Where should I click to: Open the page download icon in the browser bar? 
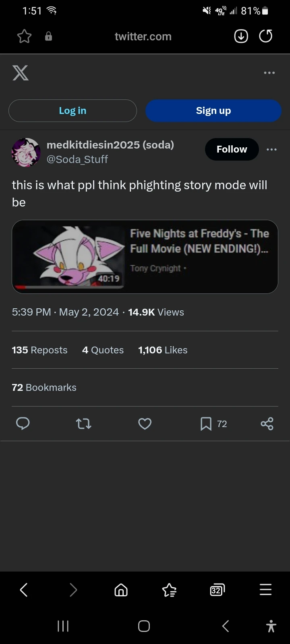(x=241, y=36)
